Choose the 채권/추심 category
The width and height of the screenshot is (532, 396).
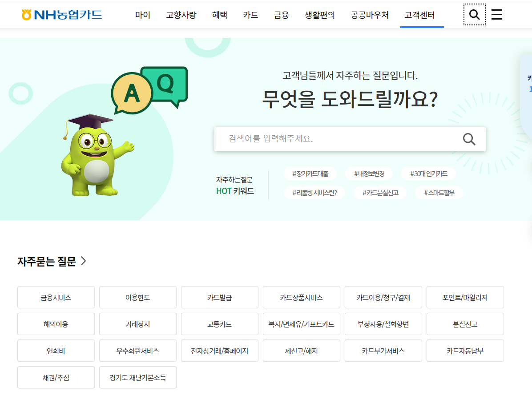tap(56, 377)
